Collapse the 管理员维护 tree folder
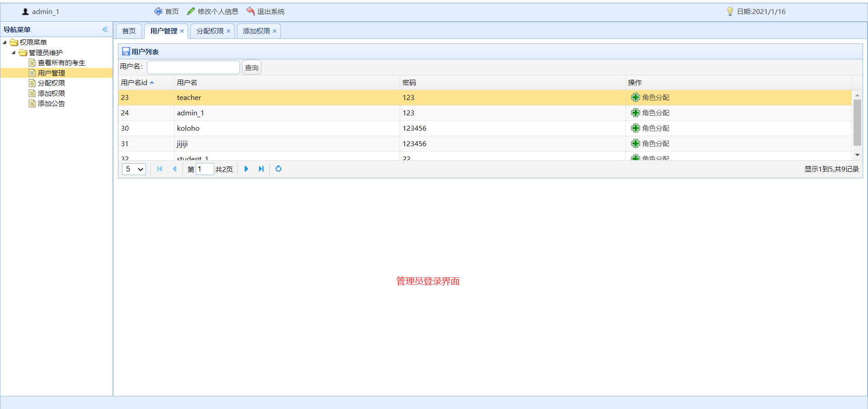This screenshot has height=409, width=868. click(x=14, y=52)
